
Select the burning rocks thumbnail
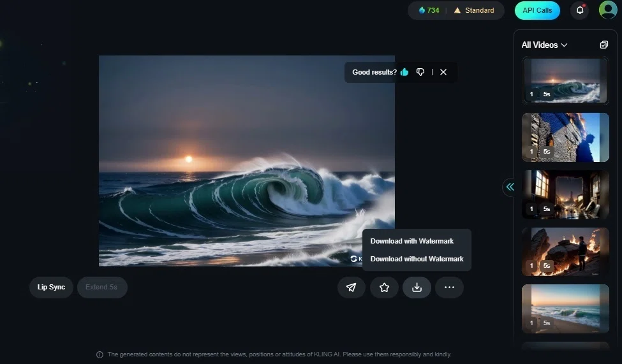point(565,252)
